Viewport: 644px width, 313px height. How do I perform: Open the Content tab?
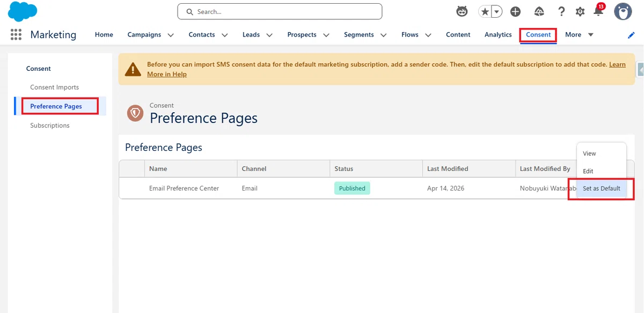coord(458,34)
